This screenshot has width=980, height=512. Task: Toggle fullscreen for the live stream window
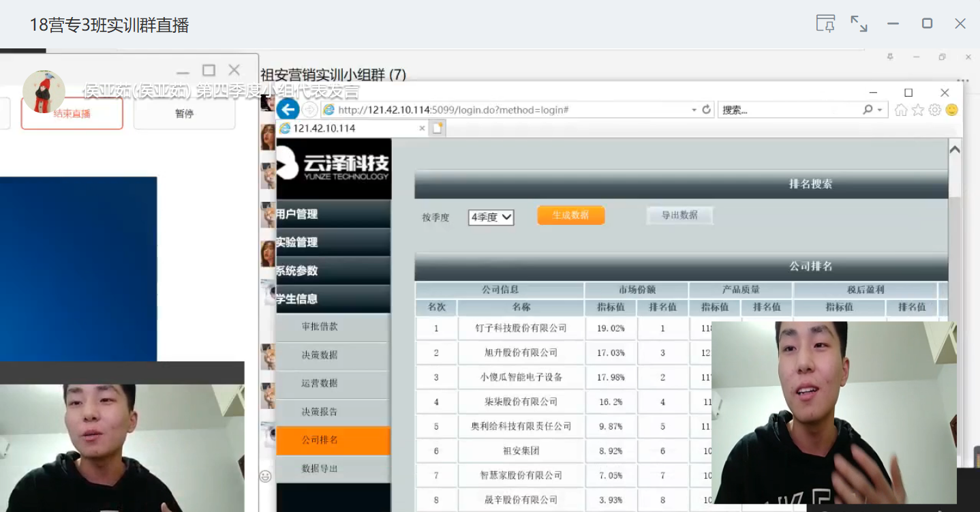(859, 24)
